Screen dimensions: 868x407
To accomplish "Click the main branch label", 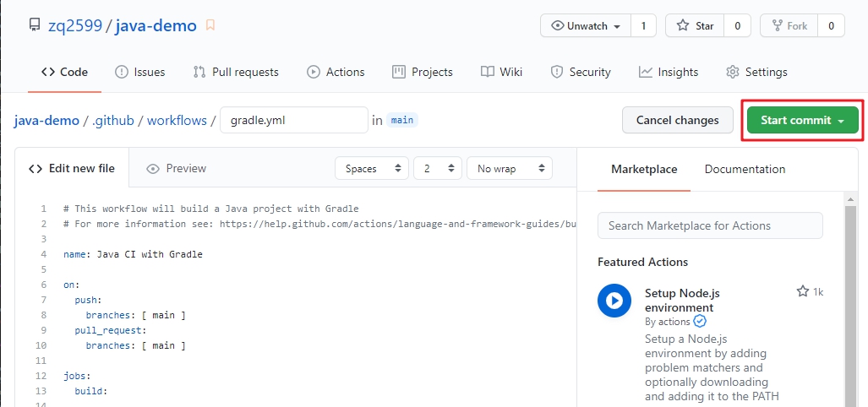I will (x=402, y=120).
